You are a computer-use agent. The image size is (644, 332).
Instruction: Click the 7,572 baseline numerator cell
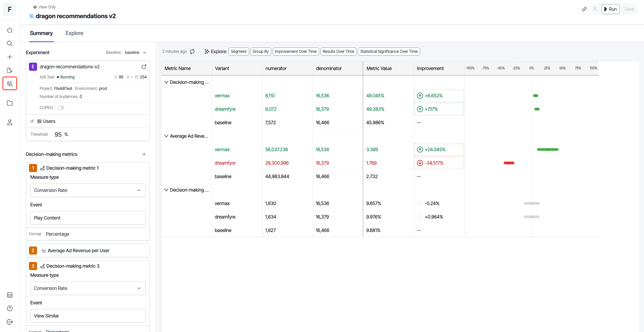[x=287, y=123]
